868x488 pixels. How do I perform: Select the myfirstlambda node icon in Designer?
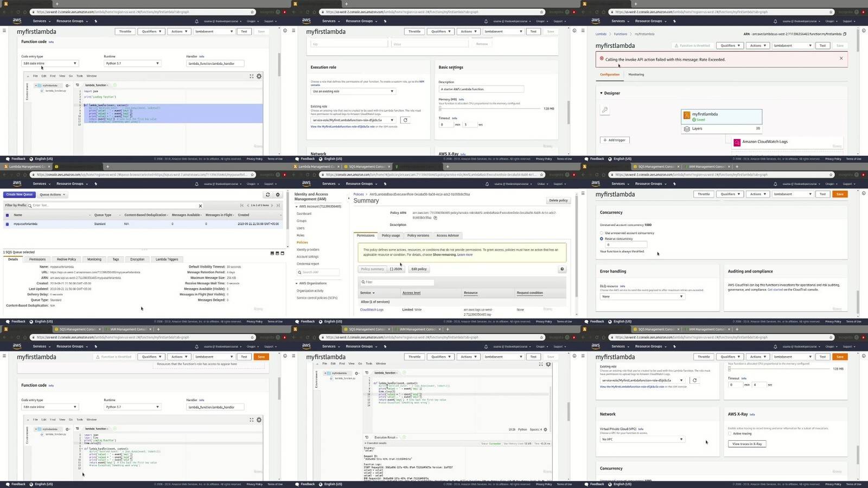pos(687,115)
